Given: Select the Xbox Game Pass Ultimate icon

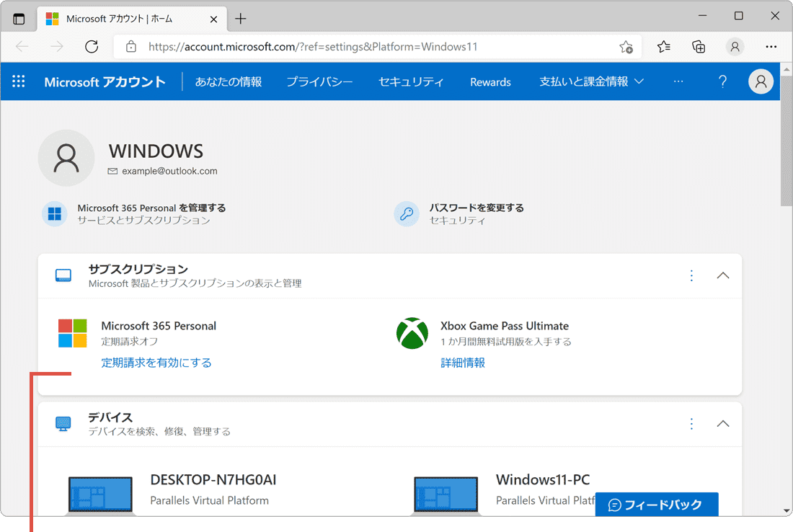Looking at the screenshot, I should [x=412, y=333].
